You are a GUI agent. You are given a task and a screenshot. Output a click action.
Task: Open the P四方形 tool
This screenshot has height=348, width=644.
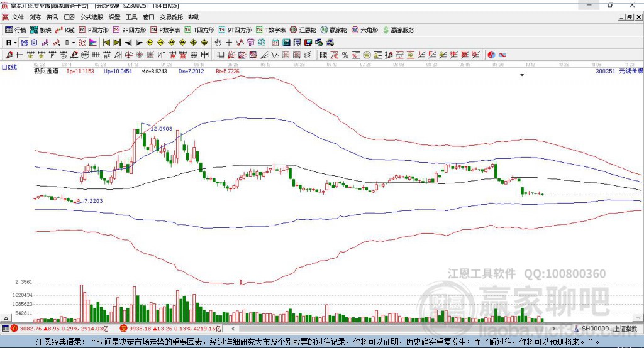(x=94, y=30)
